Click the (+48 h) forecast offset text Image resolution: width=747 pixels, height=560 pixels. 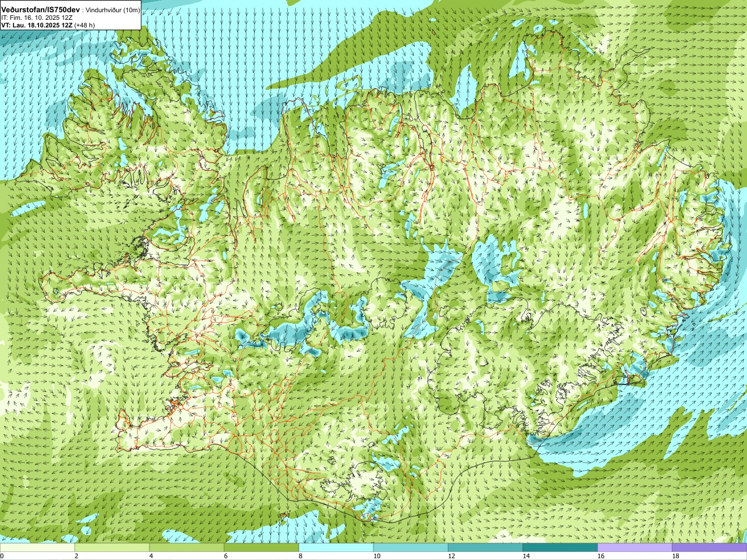coord(85,25)
